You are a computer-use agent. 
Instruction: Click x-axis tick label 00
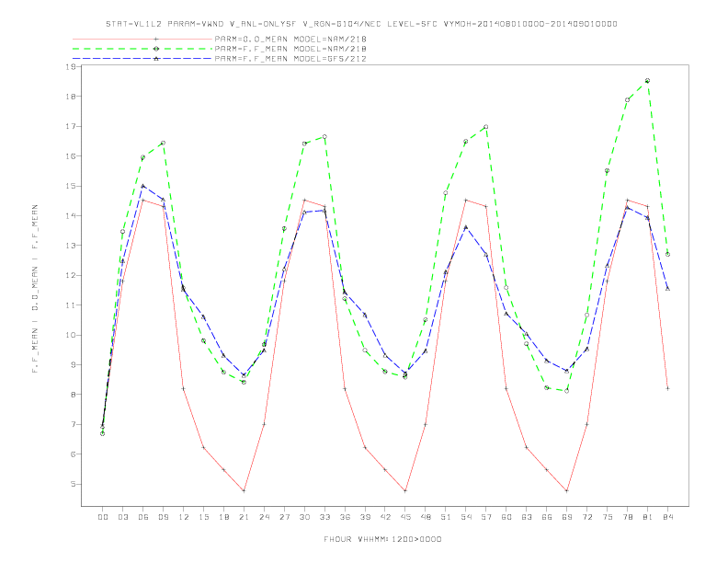pyautogui.click(x=103, y=517)
